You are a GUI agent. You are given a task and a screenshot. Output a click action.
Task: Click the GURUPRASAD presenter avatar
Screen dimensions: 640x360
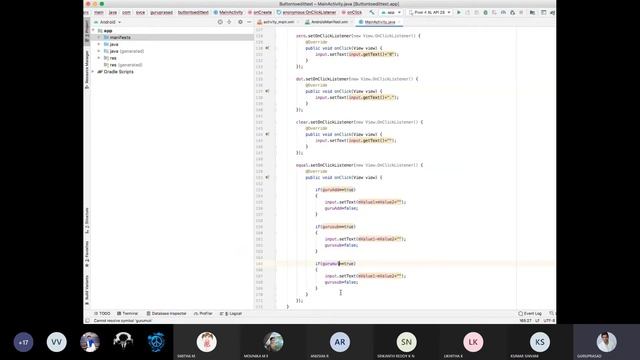[606, 342]
